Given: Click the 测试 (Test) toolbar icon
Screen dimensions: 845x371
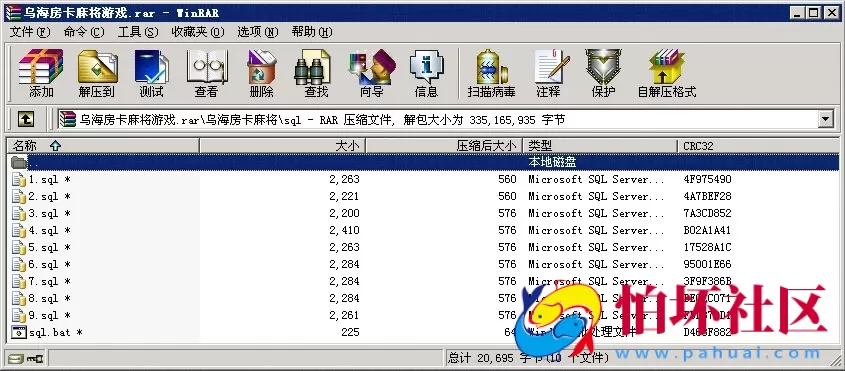Looking at the screenshot, I should click(x=151, y=73).
